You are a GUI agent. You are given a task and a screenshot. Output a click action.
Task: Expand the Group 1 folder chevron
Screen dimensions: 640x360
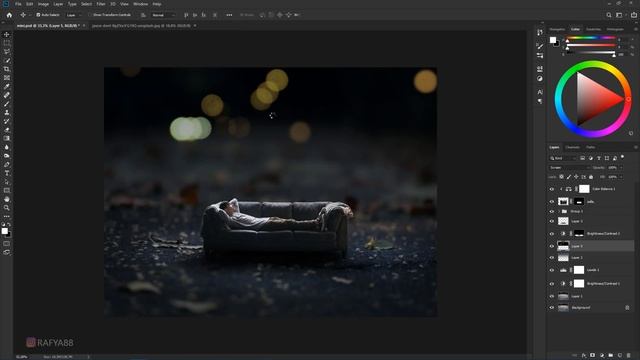pos(560,211)
